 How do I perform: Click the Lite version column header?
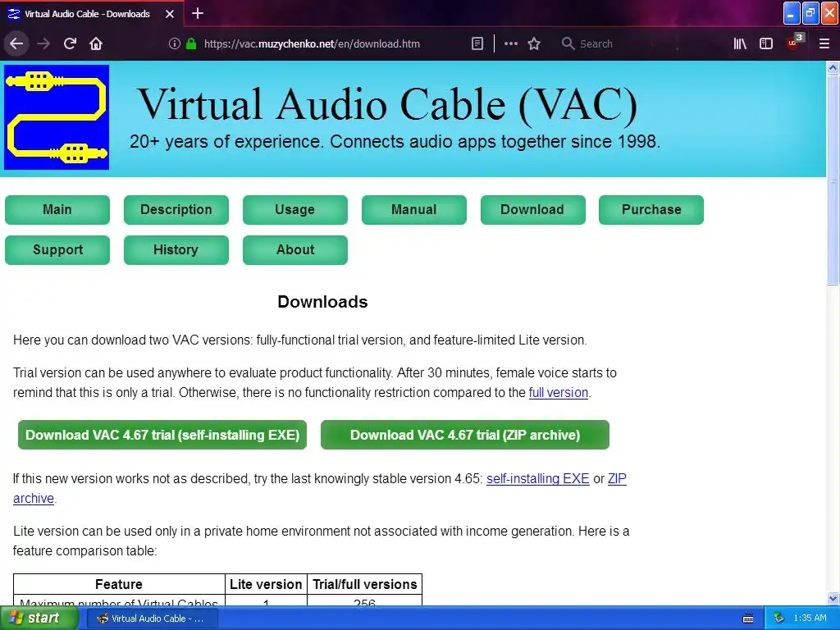pyautogui.click(x=266, y=584)
